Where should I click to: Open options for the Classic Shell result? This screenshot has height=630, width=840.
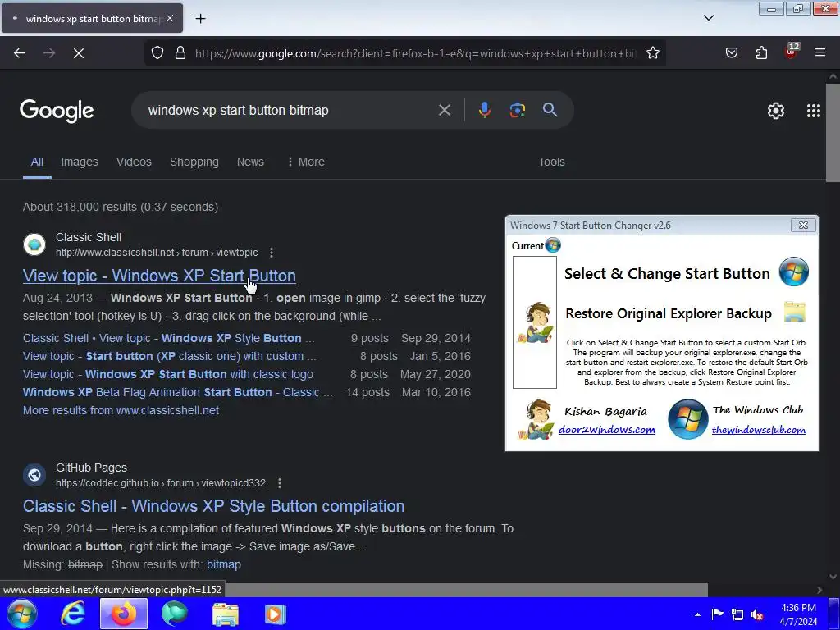[272, 253]
